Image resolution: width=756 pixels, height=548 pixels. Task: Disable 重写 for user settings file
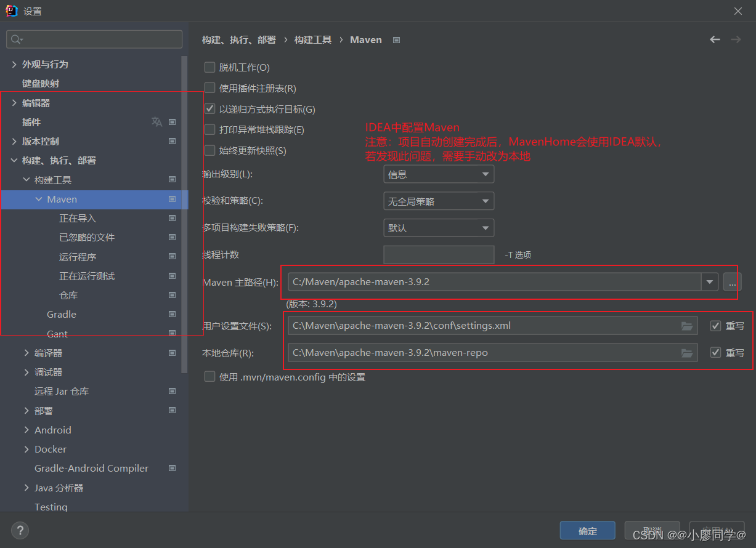click(x=715, y=326)
